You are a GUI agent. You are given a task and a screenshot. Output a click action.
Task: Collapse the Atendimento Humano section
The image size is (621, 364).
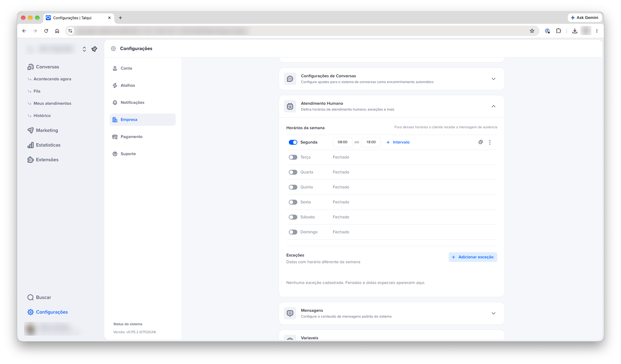493,106
